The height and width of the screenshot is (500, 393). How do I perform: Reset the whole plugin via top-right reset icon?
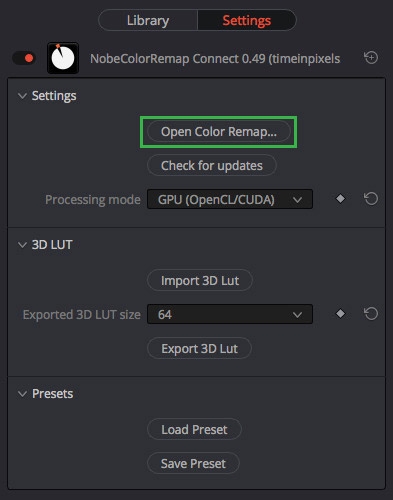371,58
